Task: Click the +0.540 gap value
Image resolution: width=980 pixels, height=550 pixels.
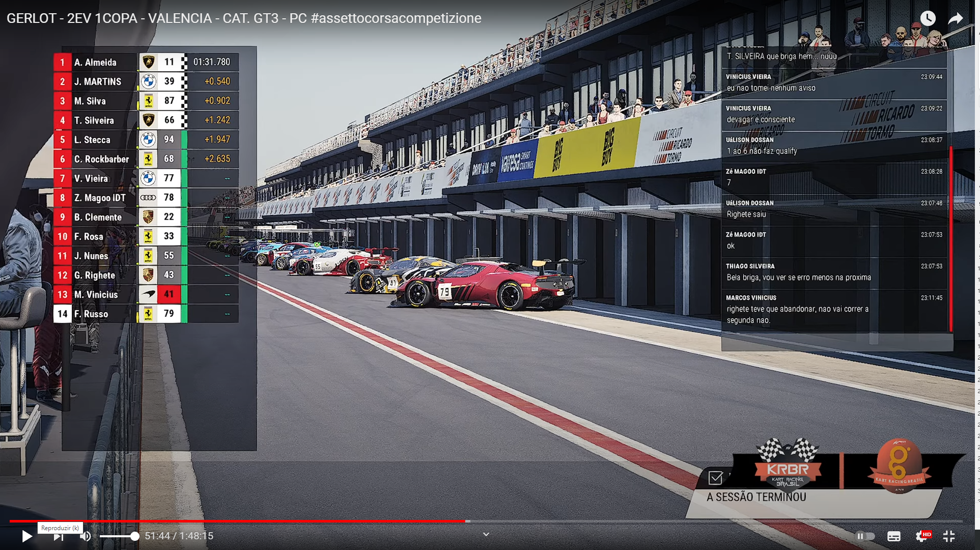Action: pos(217,81)
